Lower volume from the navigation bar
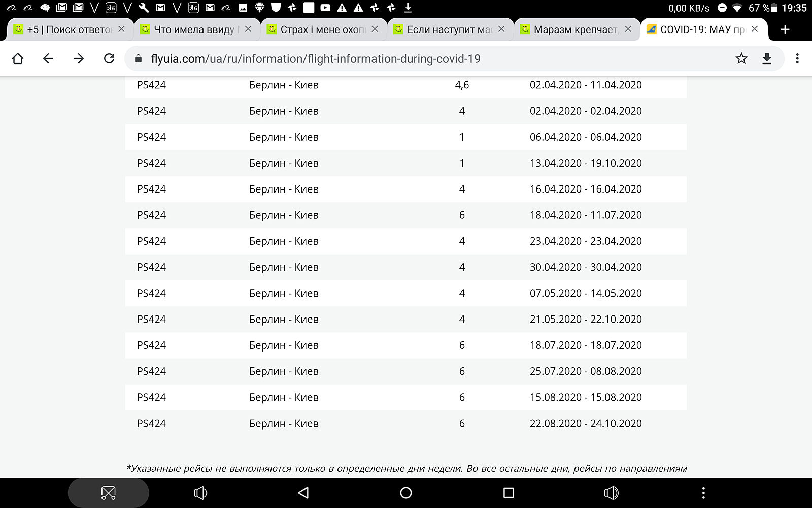This screenshot has width=812, height=508. pos(200,493)
